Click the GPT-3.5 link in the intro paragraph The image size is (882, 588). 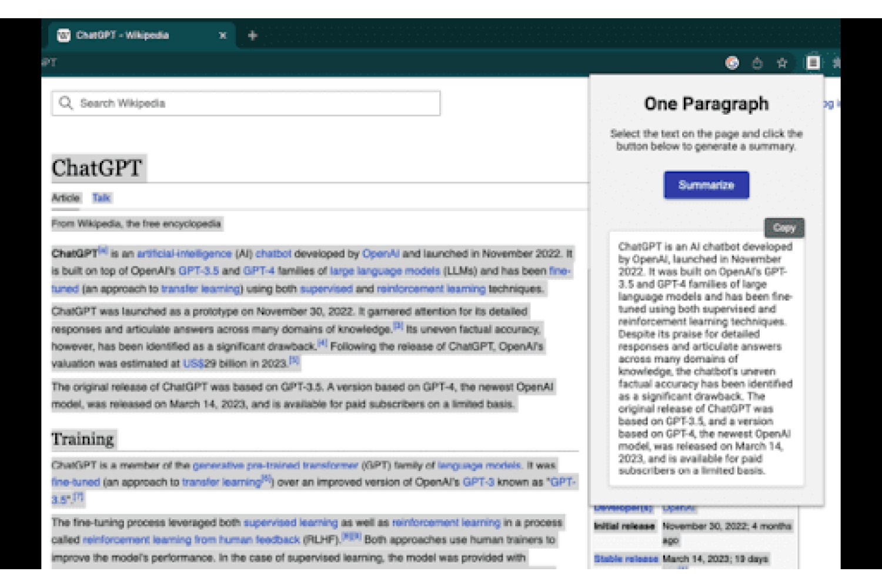pyautogui.click(x=199, y=271)
